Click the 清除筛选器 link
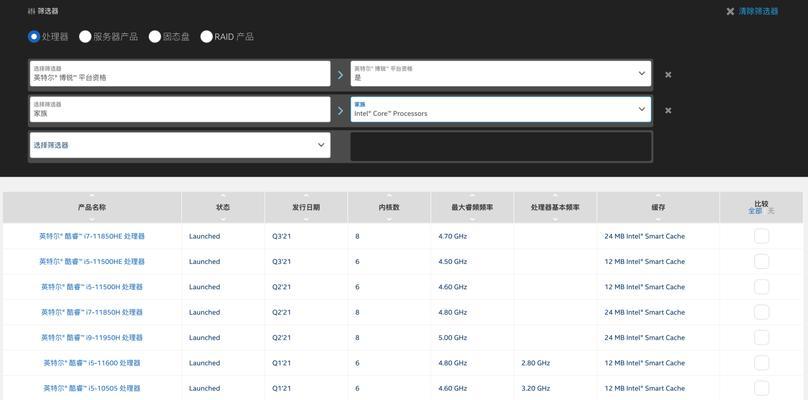This screenshot has width=808, height=400. pos(758,11)
